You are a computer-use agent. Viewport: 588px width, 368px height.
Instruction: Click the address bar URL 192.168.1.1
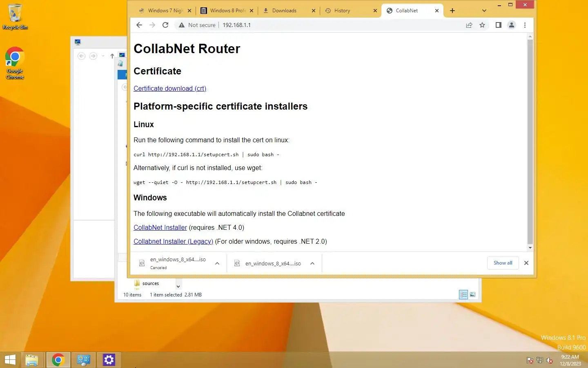coord(237,25)
